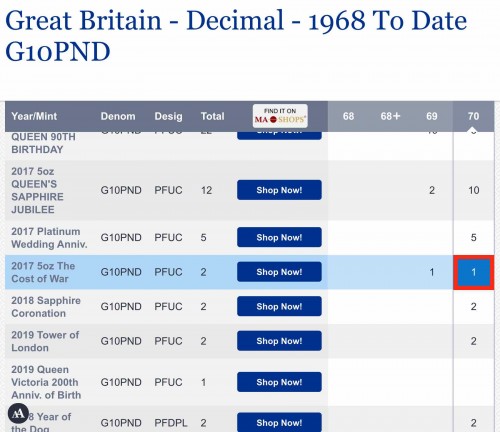Image resolution: width=500 pixels, height=432 pixels.
Task: Click Shop Now for 2019 Tower of London
Action: click(279, 341)
